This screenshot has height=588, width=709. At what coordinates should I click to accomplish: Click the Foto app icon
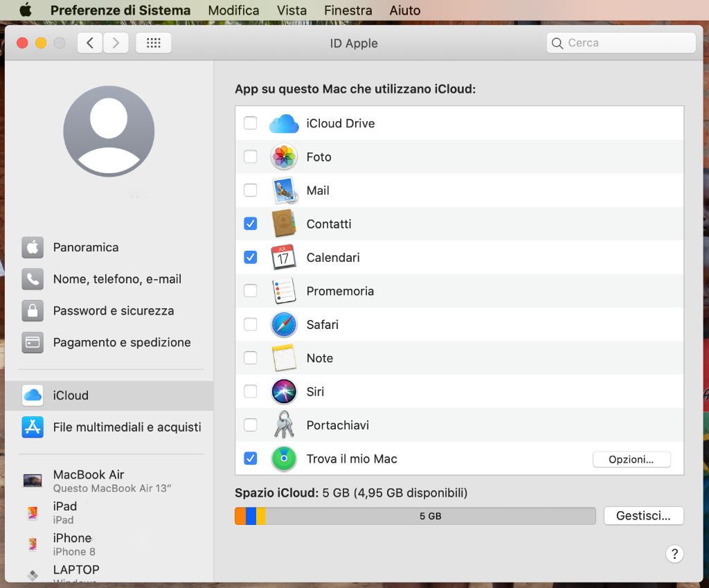pyautogui.click(x=284, y=157)
